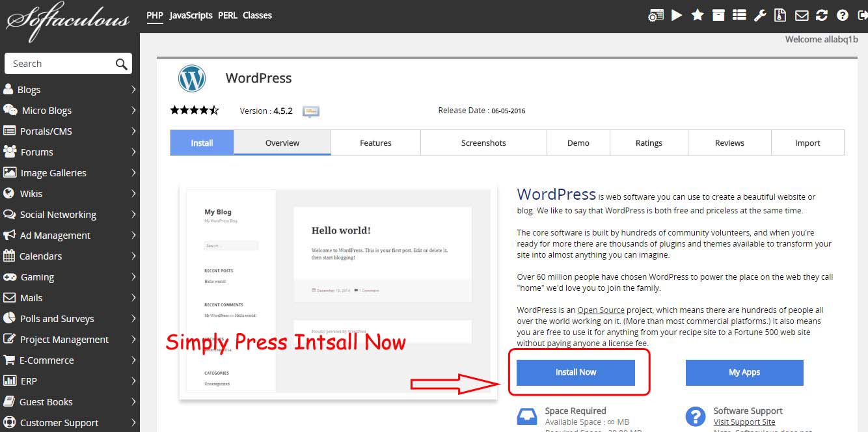
Task: Click the Install Now button
Action: pos(576,372)
